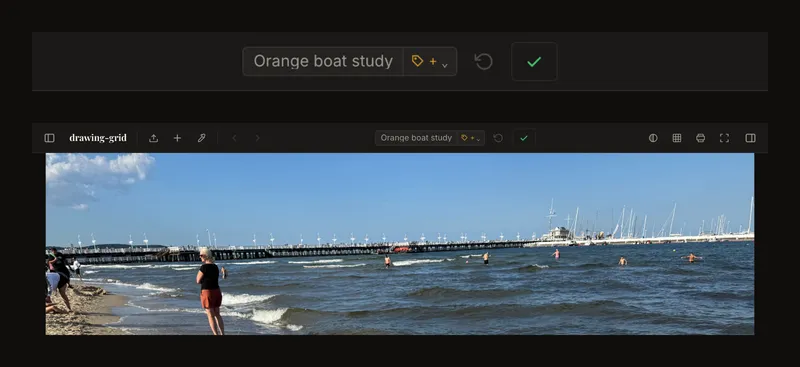Select the eyedropper tool icon
The width and height of the screenshot is (800, 367).
[202, 138]
